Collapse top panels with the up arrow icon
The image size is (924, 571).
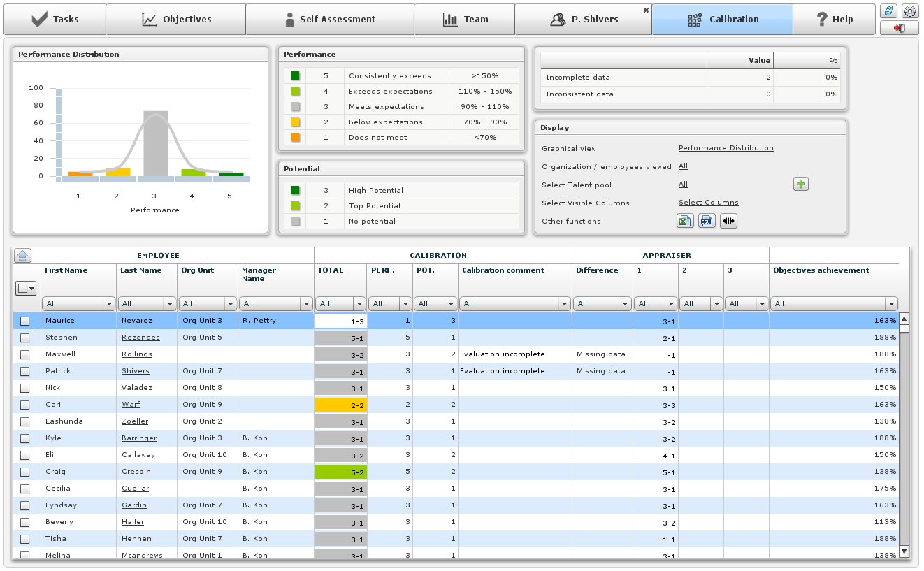coord(22,256)
